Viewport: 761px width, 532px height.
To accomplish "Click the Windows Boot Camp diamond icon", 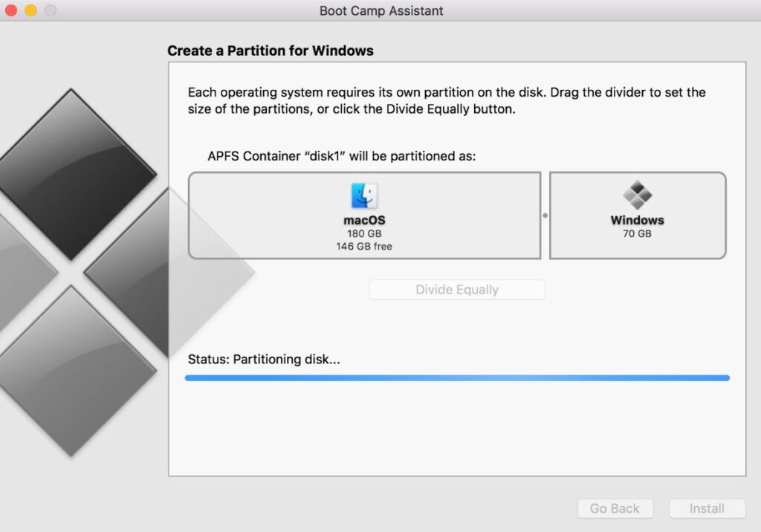I will click(x=637, y=195).
